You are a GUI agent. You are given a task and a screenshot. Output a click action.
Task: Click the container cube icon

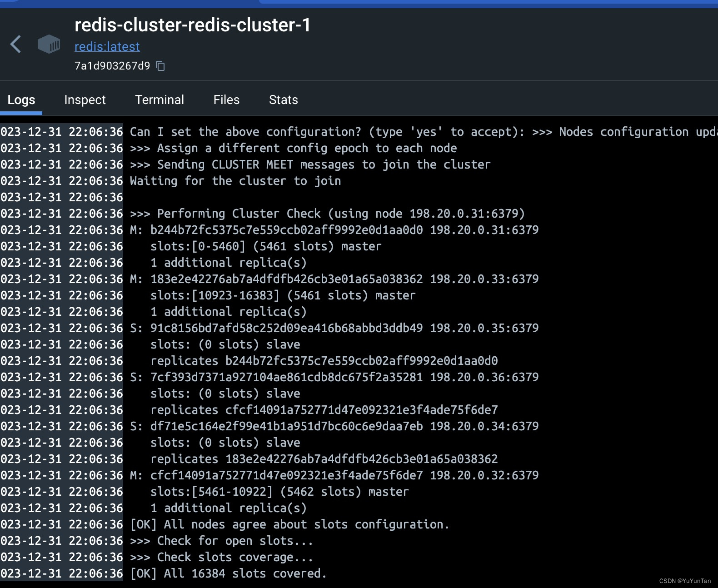pyautogui.click(x=49, y=45)
